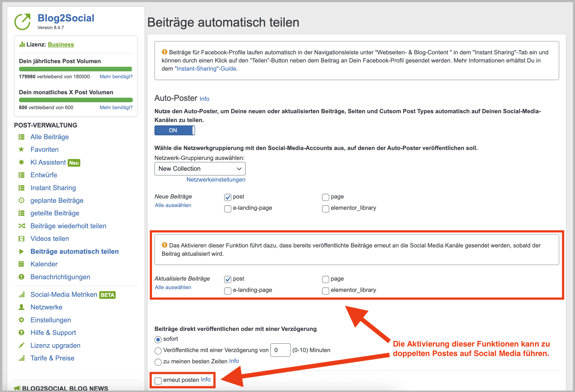Uncheck 'post' under Neue Beiträge
This screenshot has width=575, height=392.
(228, 197)
